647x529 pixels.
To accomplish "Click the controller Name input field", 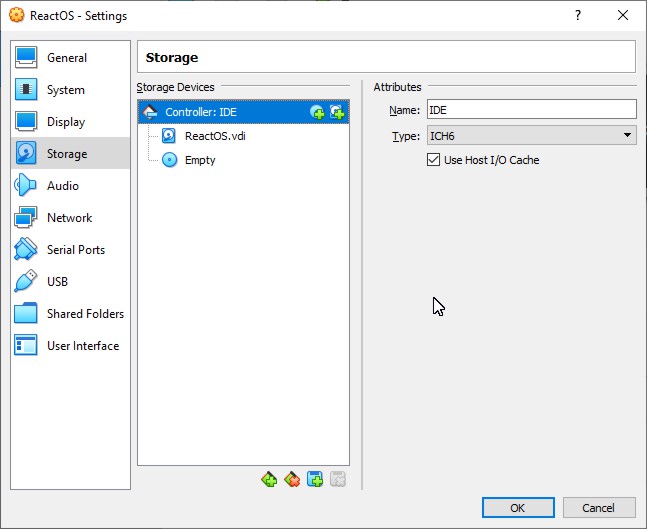I will tap(531, 110).
